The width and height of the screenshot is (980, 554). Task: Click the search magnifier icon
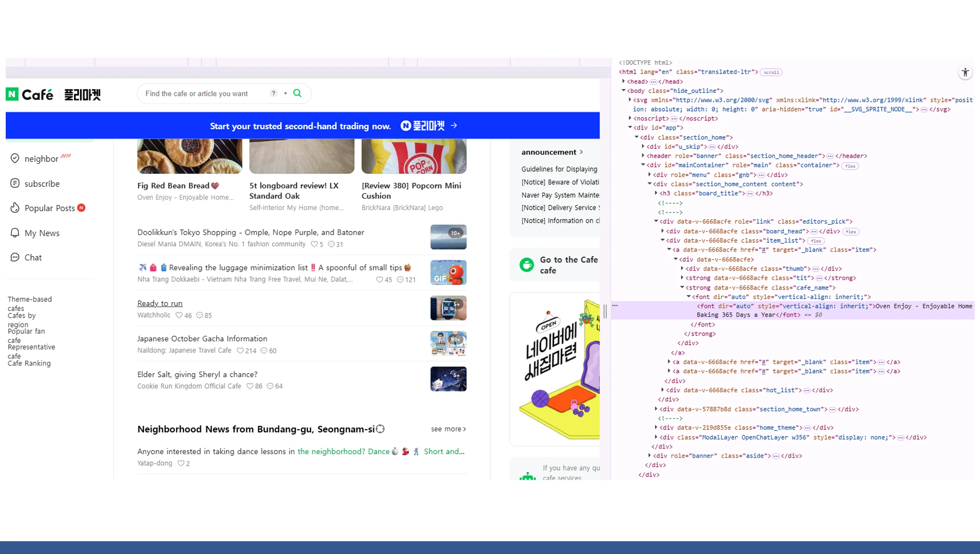297,93
